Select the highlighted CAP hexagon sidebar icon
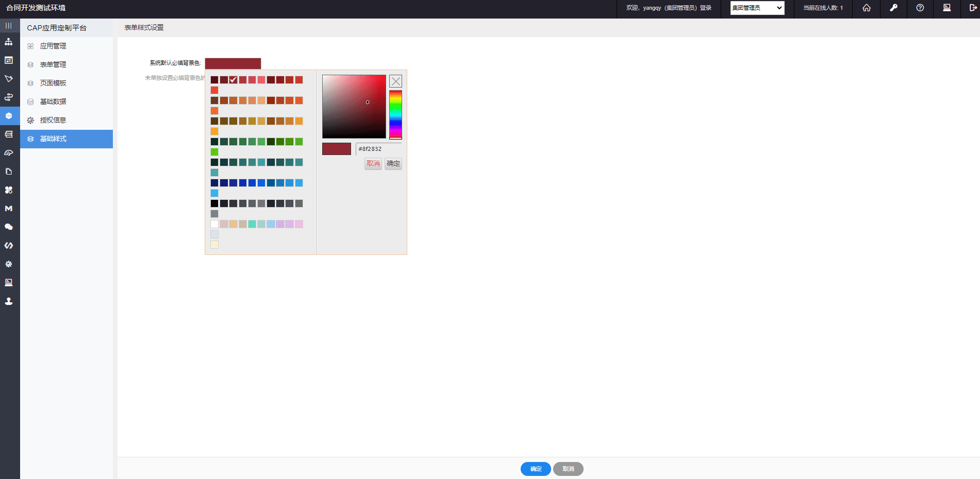 9,116
